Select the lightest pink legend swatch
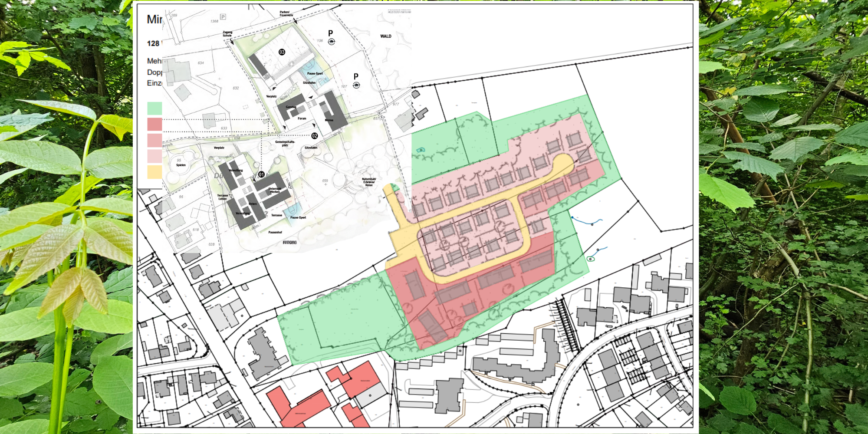This screenshot has height=434, width=868. [155, 156]
